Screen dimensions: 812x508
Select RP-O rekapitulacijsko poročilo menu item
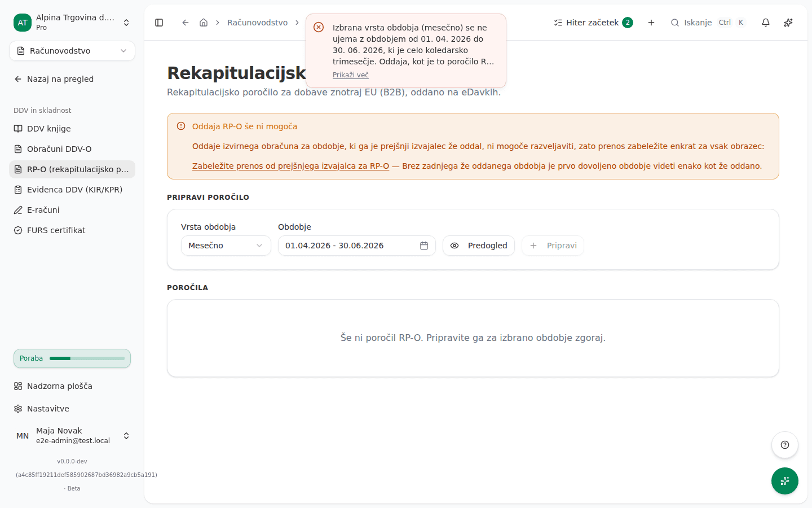pos(72,169)
